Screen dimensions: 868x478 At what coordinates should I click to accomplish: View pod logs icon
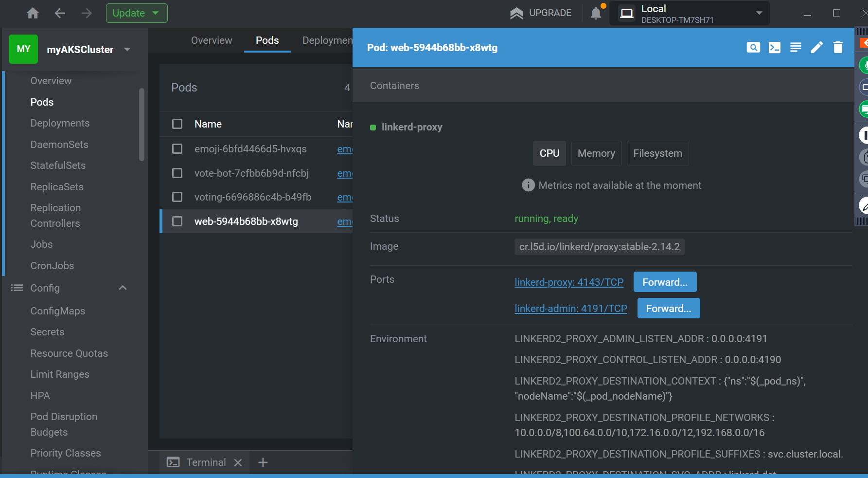coord(796,47)
